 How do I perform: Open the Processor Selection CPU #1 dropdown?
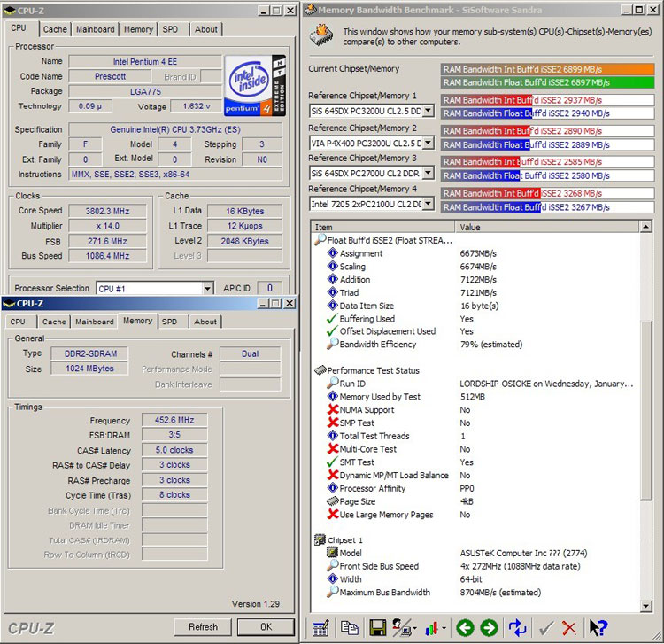pos(207,289)
